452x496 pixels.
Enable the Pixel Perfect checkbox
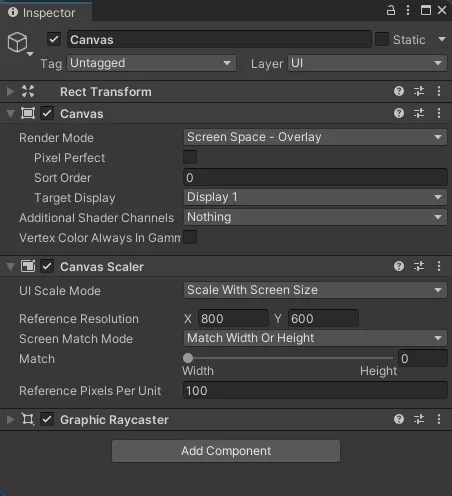click(x=190, y=157)
